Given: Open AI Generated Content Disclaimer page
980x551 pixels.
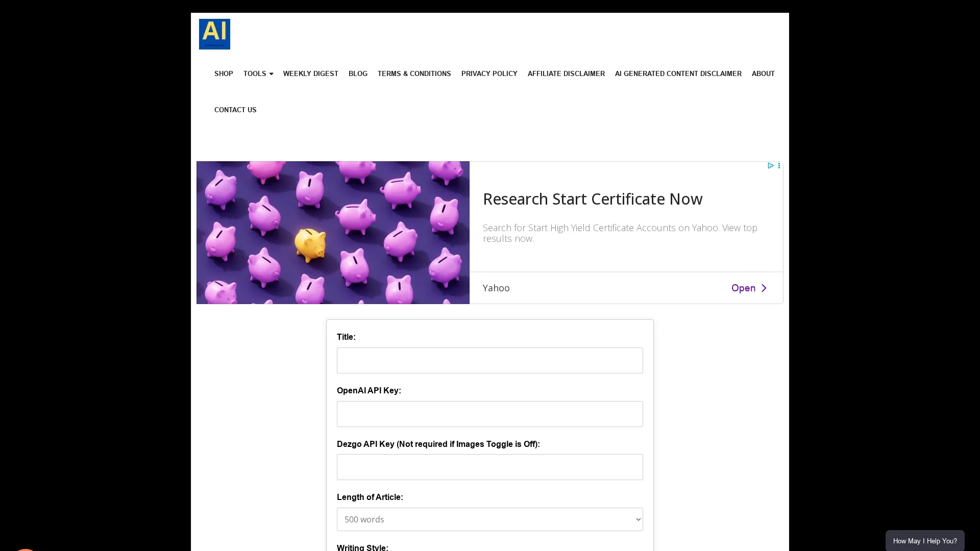Looking at the screenshot, I should pyautogui.click(x=678, y=73).
